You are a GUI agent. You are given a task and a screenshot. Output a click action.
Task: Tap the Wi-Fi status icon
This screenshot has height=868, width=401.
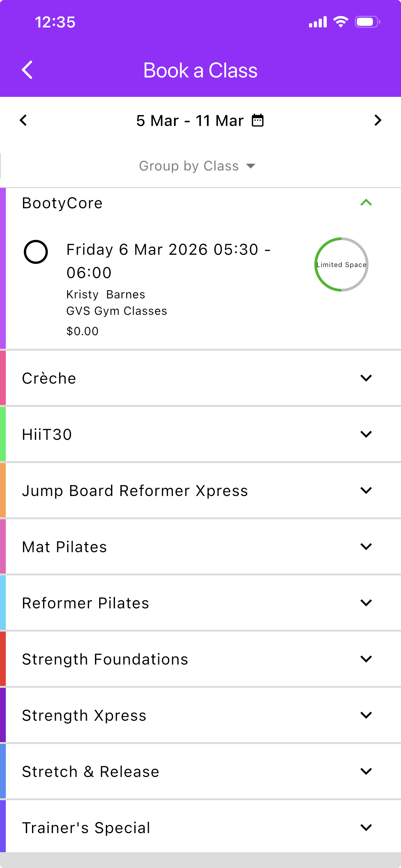[340, 22]
